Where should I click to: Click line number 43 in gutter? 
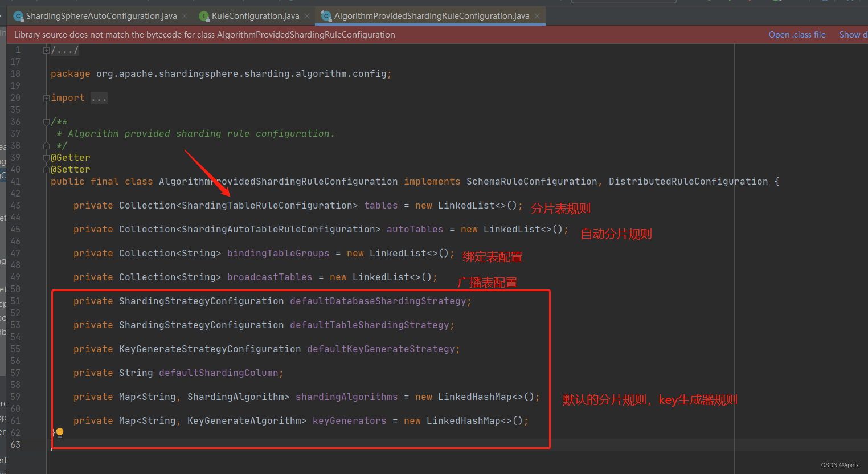click(15, 205)
